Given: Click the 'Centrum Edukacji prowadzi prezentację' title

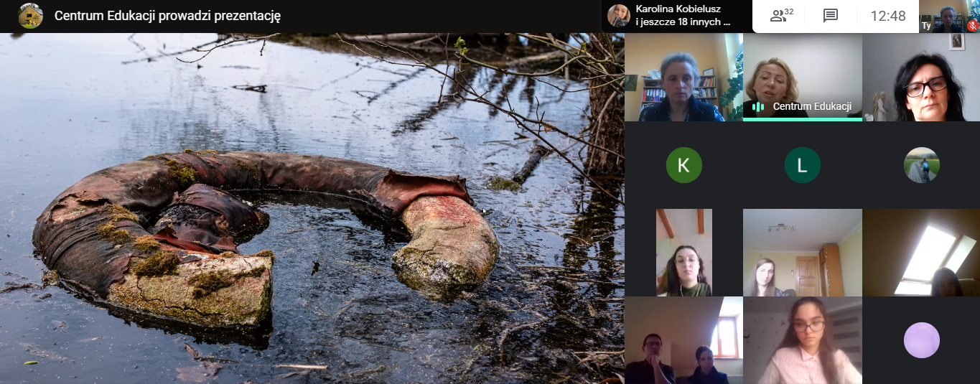Looking at the screenshot, I should click(167, 16).
